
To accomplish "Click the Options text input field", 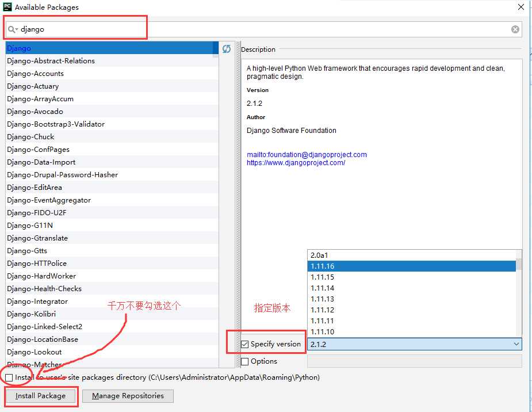I will pos(414,361).
